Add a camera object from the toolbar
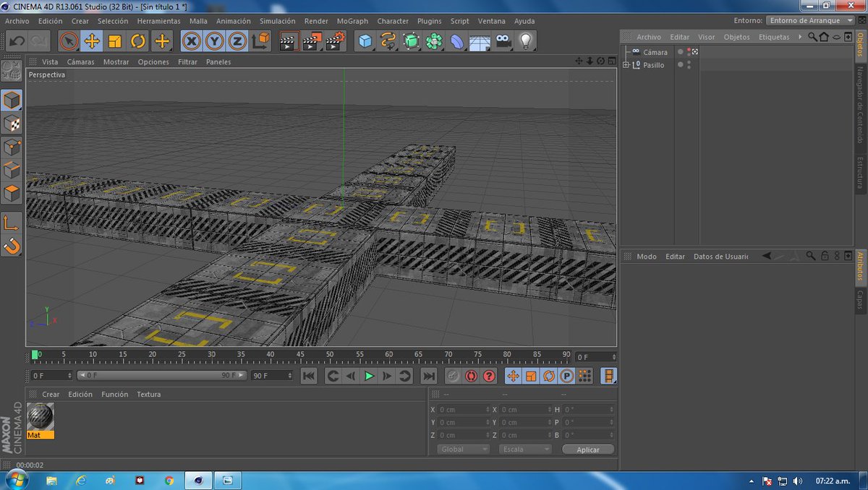The width and height of the screenshot is (868, 490). point(503,41)
